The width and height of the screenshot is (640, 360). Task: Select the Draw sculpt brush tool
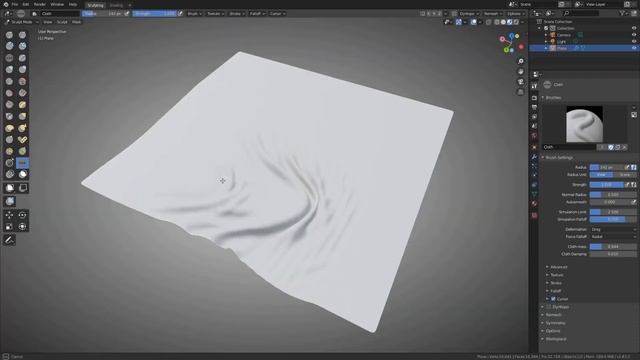tap(9, 35)
